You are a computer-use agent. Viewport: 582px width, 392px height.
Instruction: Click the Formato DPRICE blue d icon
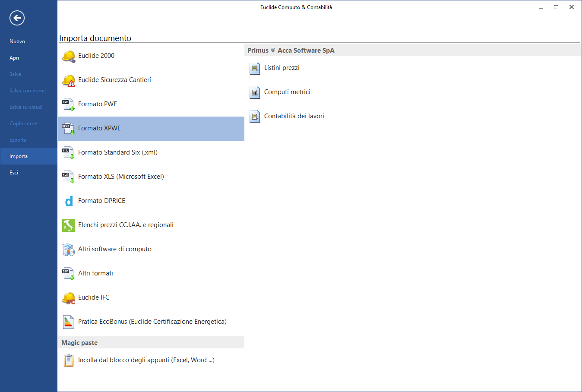click(68, 201)
